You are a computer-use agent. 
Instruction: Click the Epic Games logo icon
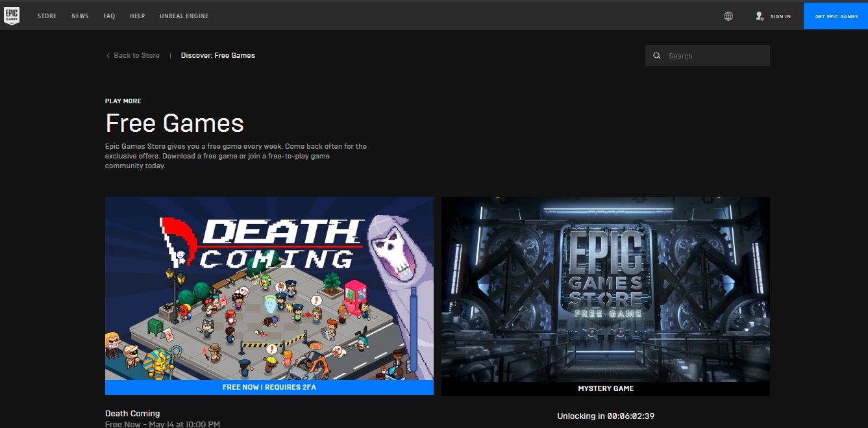pos(12,16)
